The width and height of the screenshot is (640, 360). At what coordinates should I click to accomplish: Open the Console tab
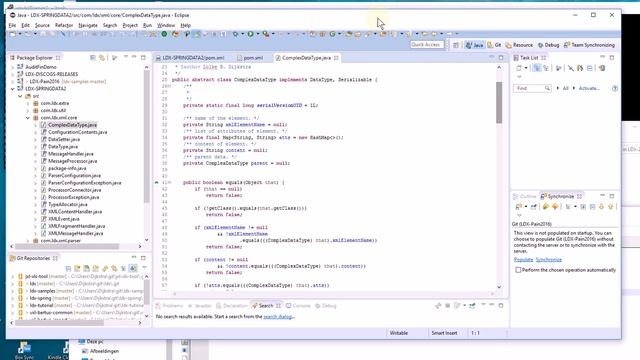298,306
